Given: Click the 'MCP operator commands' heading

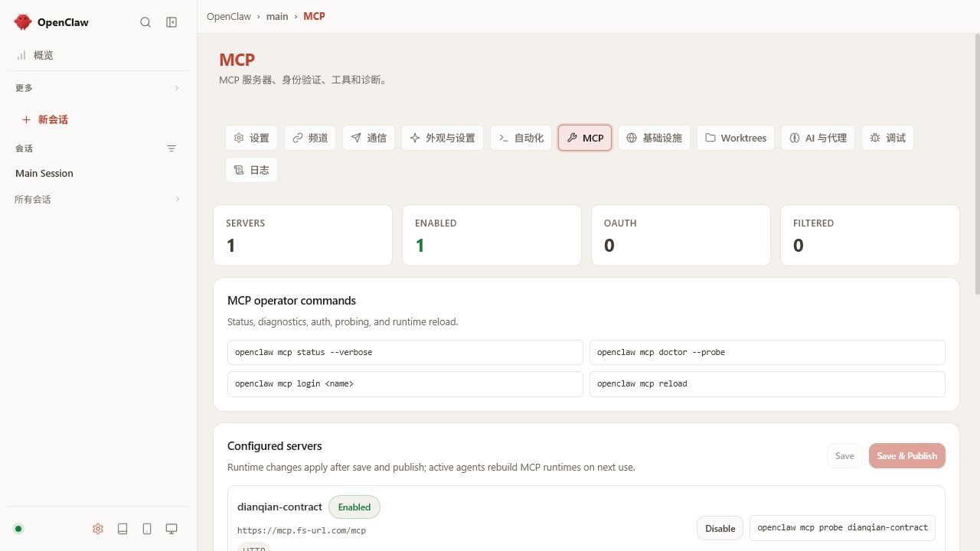Looking at the screenshot, I should click(x=292, y=301).
